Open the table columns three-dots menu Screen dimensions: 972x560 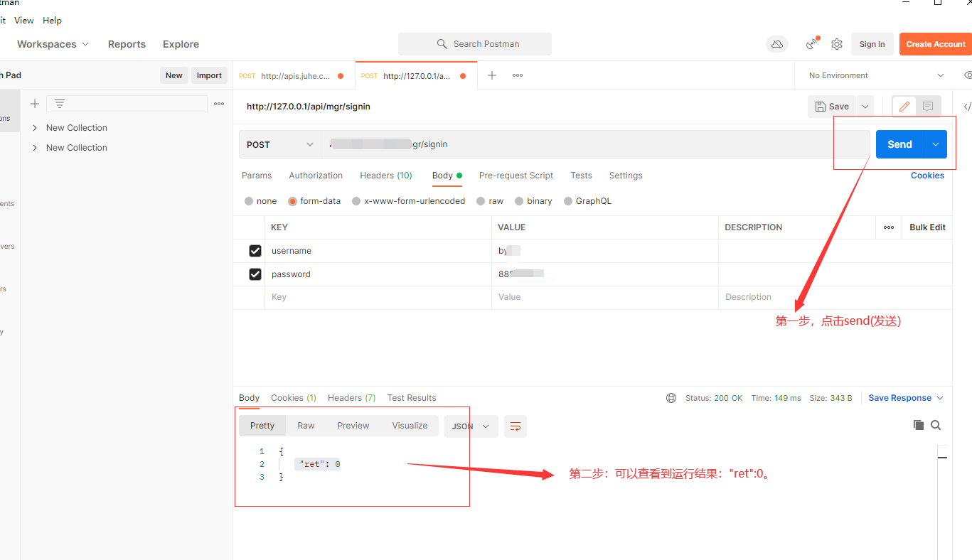pos(889,227)
